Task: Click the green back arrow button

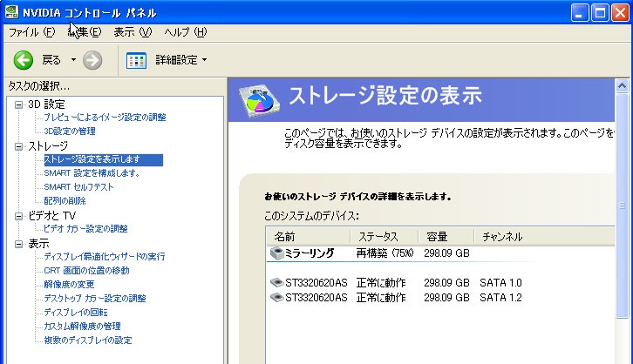Action: [23, 60]
